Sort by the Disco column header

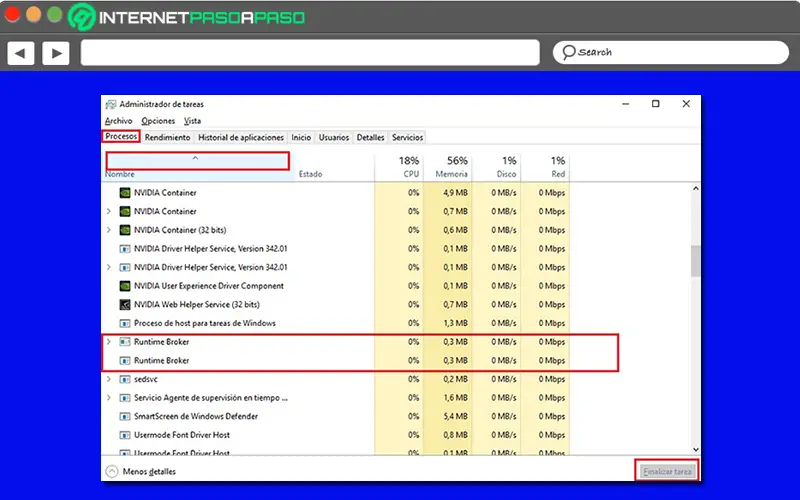495,167
